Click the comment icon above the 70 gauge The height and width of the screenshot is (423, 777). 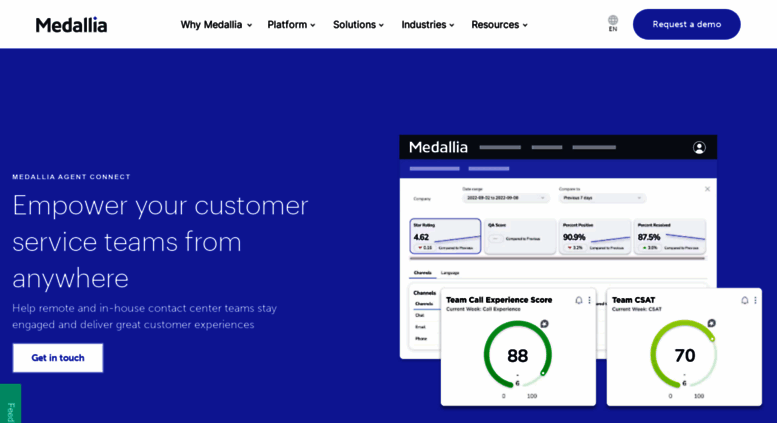(711, 323)
